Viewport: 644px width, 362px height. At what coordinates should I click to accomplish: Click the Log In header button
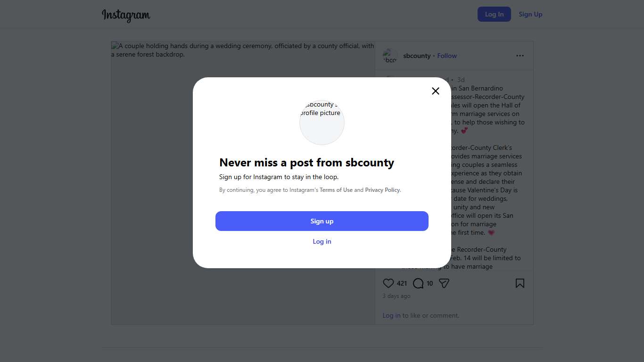tap(494, 14)
